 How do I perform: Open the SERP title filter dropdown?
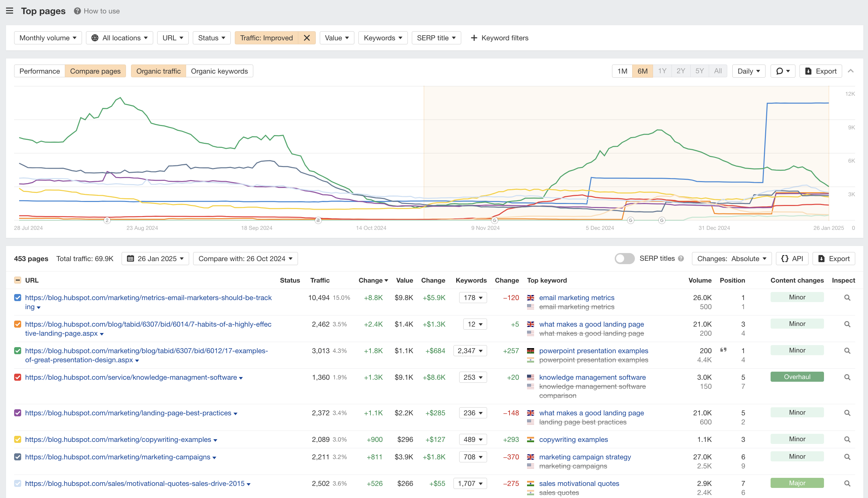(436, 38)
